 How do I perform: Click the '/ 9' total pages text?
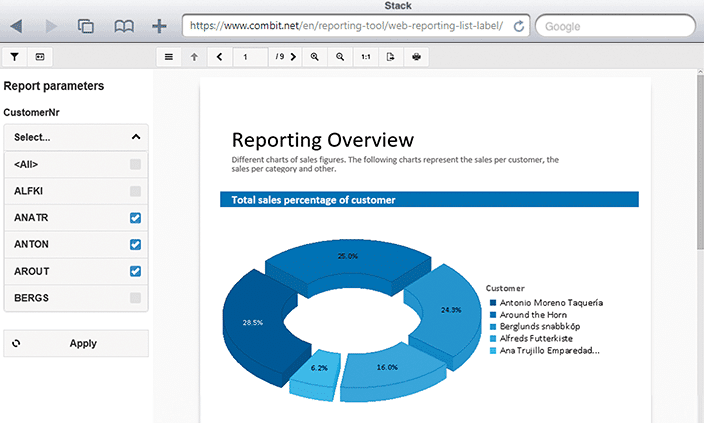[x=280, y=57]
